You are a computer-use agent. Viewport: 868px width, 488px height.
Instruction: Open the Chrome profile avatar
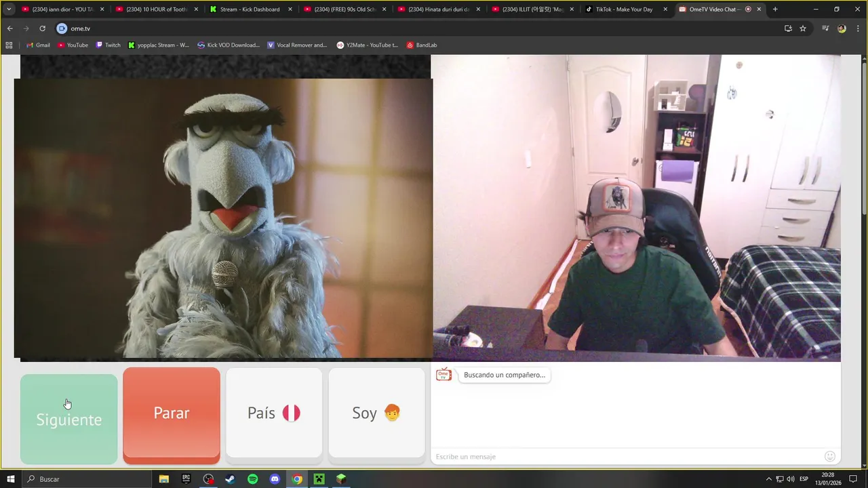(842, 28)
